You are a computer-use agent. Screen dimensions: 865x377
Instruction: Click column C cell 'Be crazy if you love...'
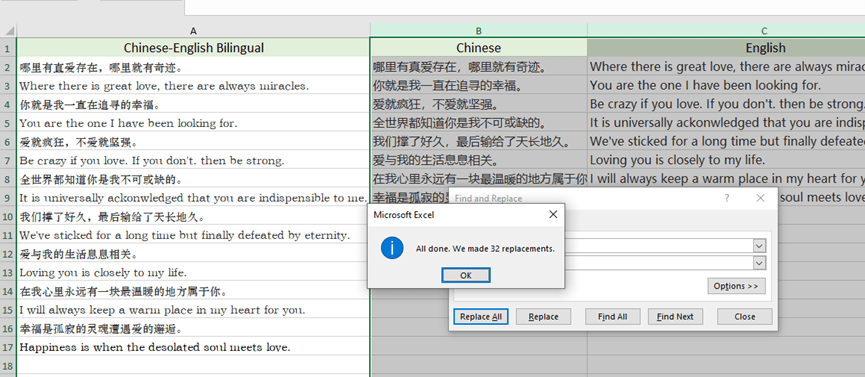pyautogui.click(x=726, y=104)
